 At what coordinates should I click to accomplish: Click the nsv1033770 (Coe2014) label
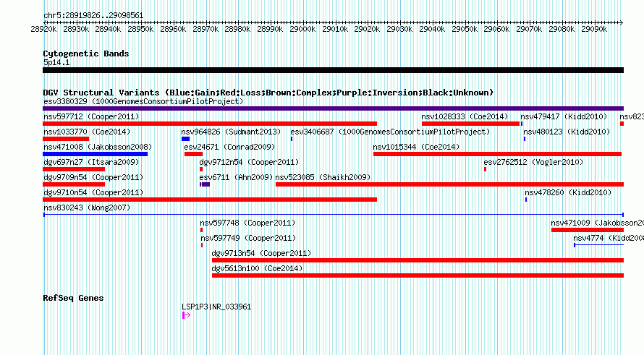point(87,132)
